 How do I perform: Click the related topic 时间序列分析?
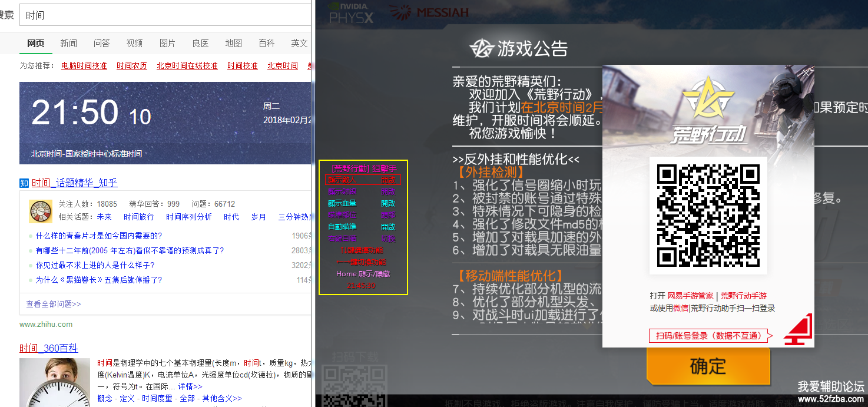(x=189, y=217)
